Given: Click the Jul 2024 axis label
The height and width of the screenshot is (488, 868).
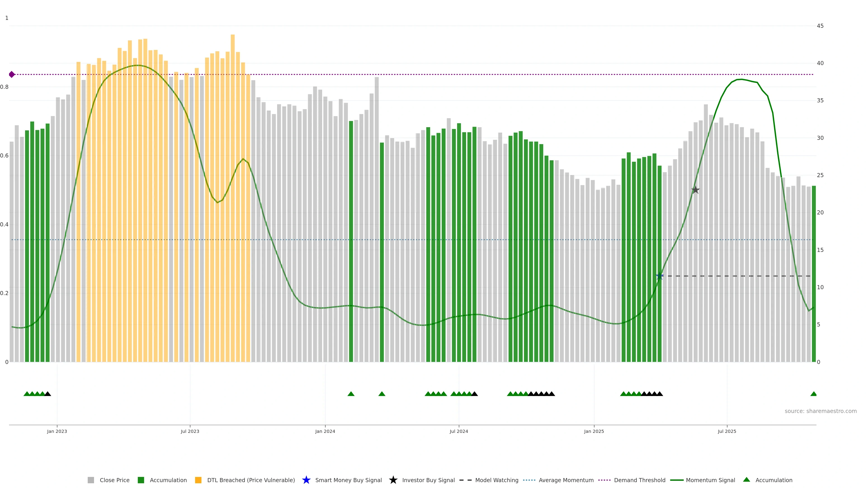Looking at the screenshot, I should tap(459, 432).
